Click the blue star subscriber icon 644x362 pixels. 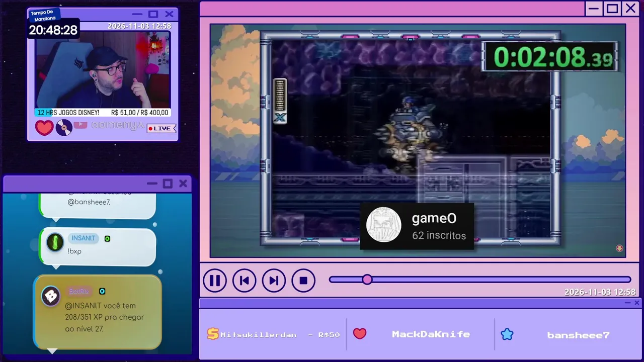click(x=507, y=334)
